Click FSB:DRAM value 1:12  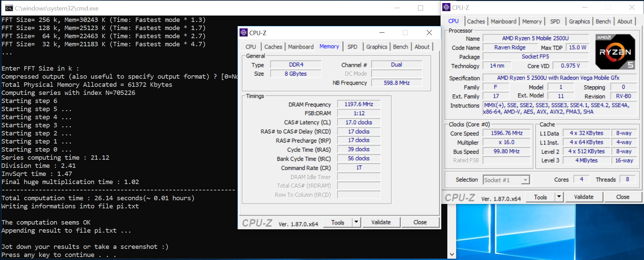(x=359, y=113)
